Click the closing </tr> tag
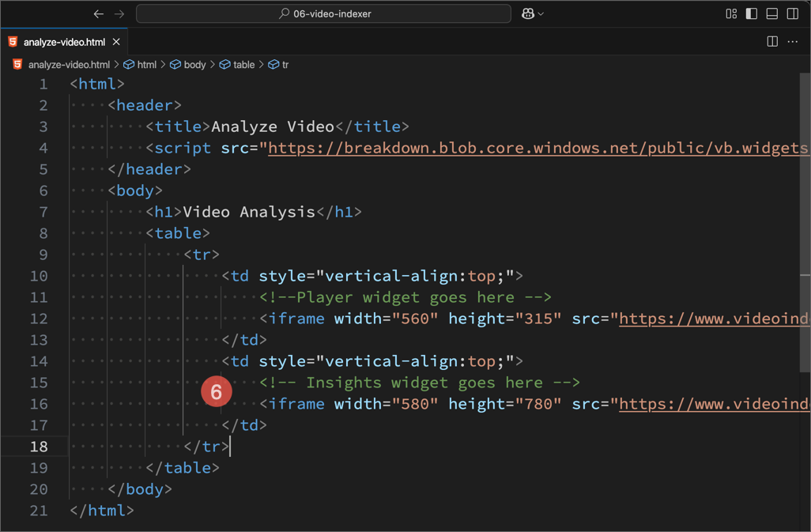This screenshot has width=811, height=532. tap(206, 447)
